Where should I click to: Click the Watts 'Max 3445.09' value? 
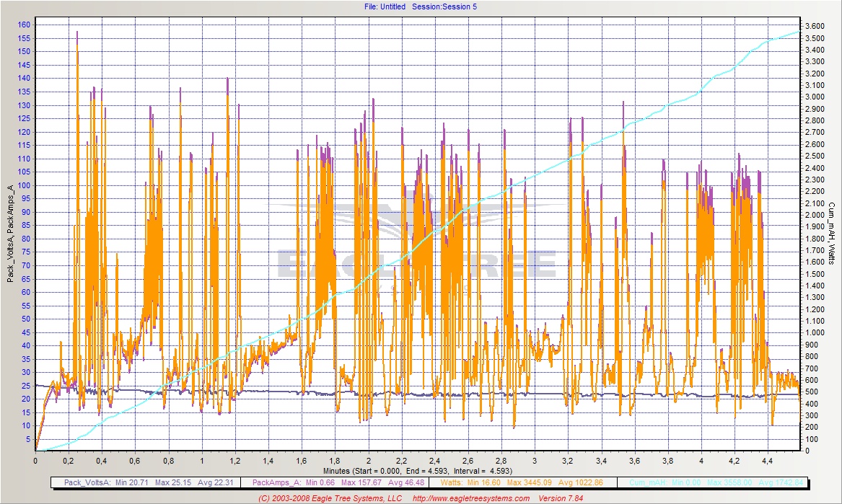coord(529,482)
